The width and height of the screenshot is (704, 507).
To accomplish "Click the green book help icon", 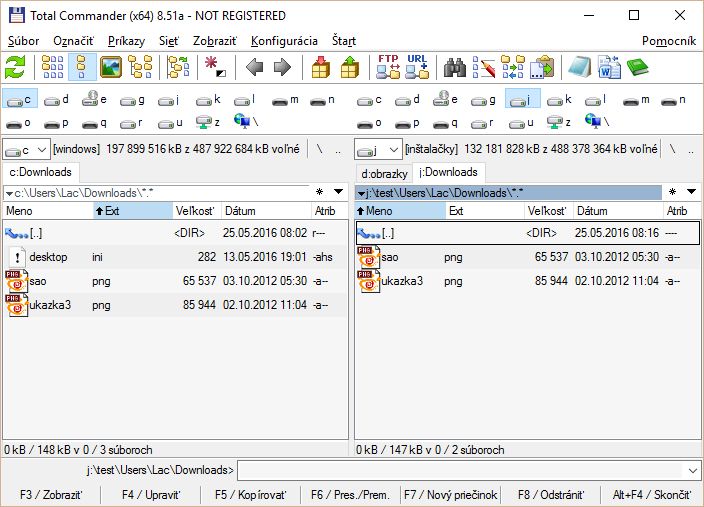I will (x=638, y=67).
